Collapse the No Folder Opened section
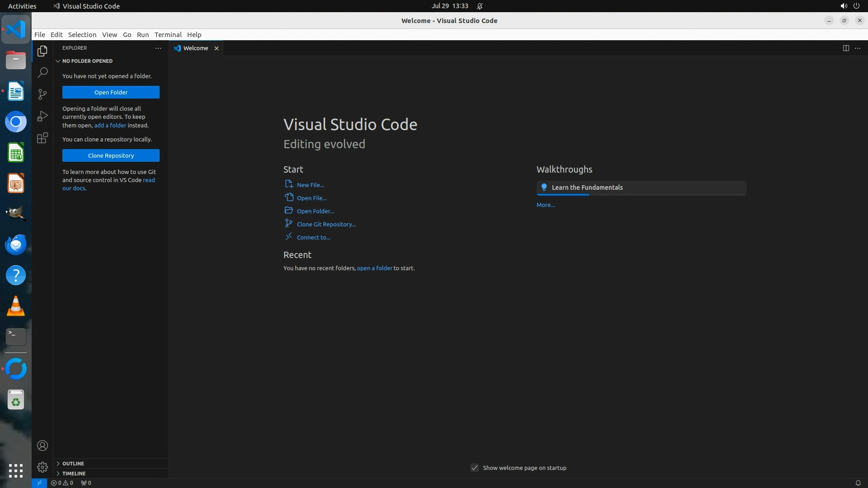This screenshot has height=488, width=868. click(87, 61)
